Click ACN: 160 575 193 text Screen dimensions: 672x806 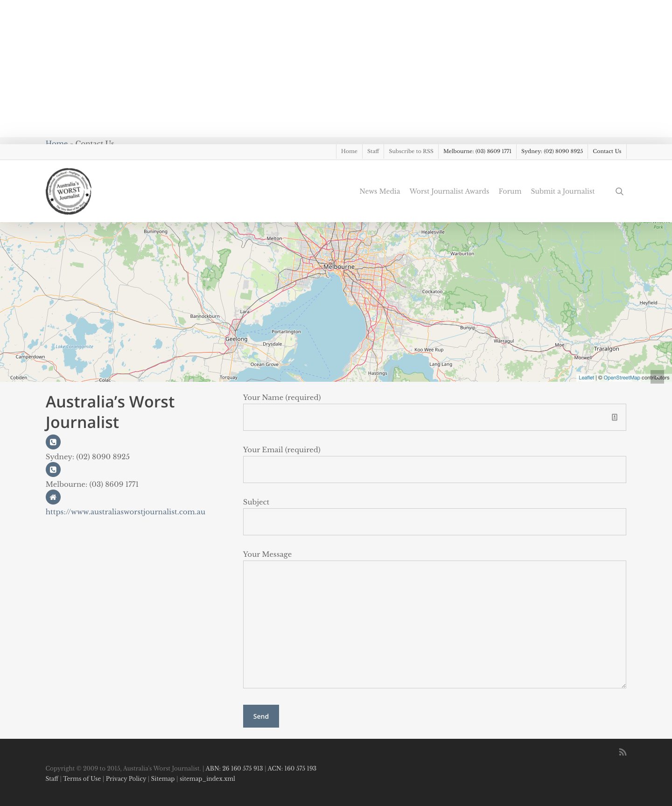[292, 768]
